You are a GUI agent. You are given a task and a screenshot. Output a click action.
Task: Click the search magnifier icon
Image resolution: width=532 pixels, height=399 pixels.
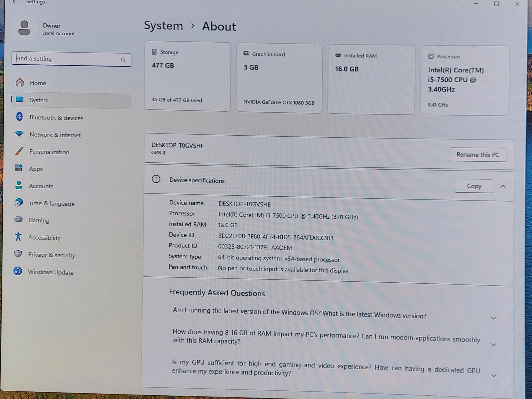coord(123,60)
